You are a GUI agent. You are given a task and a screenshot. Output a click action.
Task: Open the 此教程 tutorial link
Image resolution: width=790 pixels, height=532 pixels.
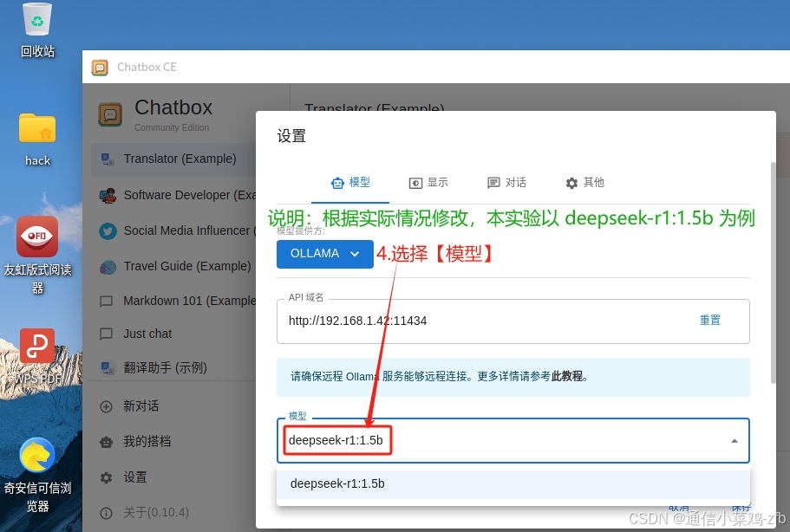[567, 377]
